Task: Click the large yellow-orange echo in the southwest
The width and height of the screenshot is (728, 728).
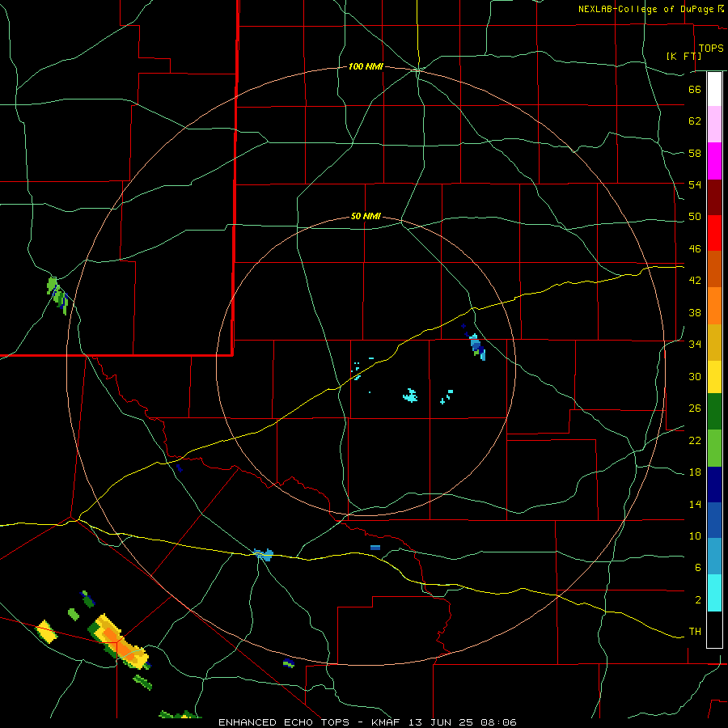Action: pyautogui.click(x=118, y=641)
